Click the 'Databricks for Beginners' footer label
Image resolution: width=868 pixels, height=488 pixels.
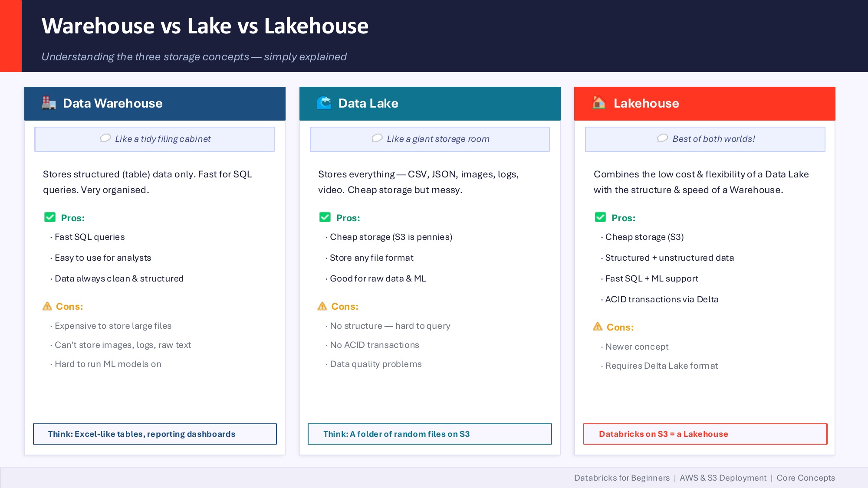pos(622,478)
